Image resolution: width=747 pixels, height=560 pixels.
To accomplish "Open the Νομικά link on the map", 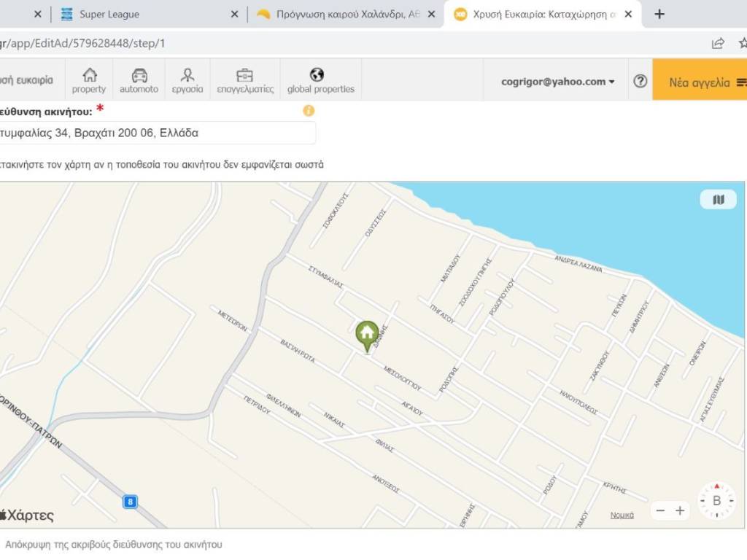I will [x=622, y=516].
